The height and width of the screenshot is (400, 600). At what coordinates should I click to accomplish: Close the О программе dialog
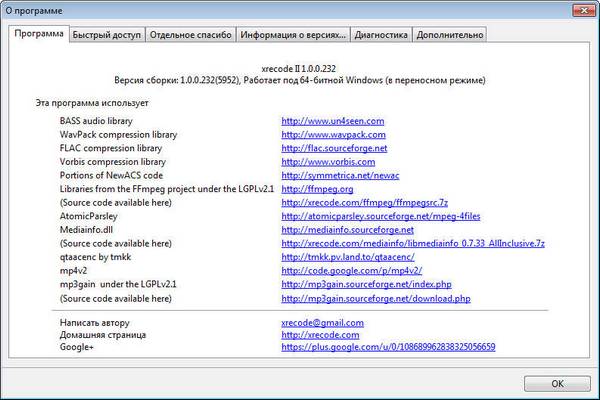tap(584, 10)
